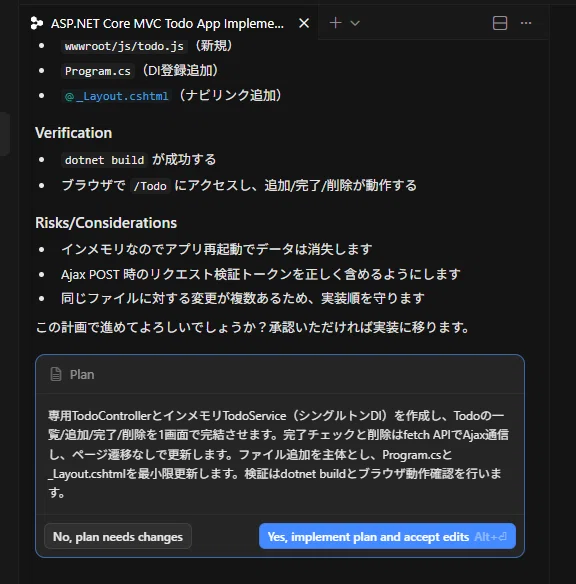Select the dotnet build command text

104,160
